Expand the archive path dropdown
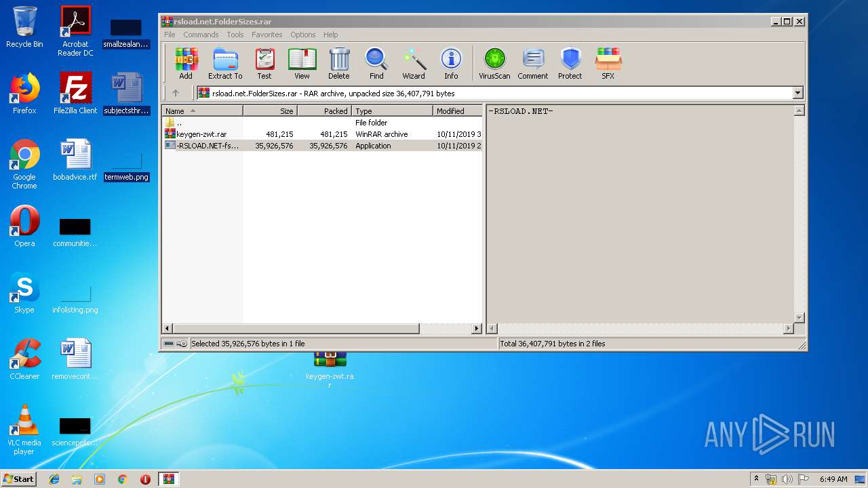 coord(797,94)
